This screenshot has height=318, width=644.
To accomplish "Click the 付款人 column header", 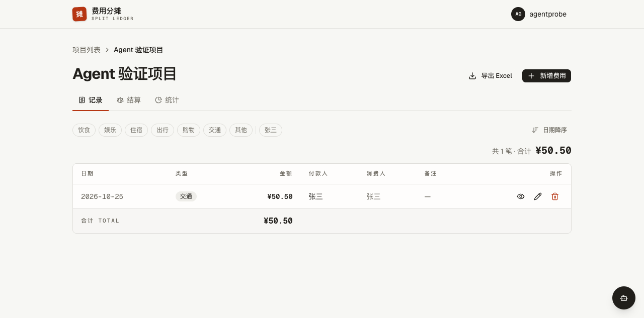I will [318, 173].
